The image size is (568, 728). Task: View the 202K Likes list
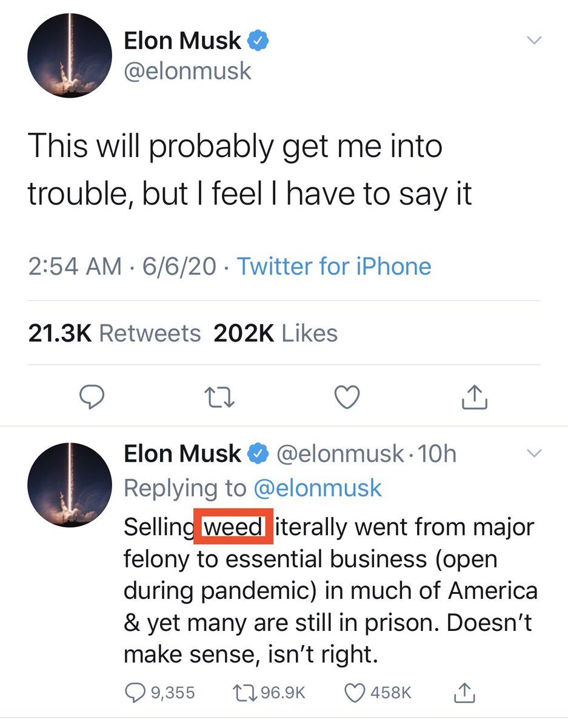tap(276, 333)
